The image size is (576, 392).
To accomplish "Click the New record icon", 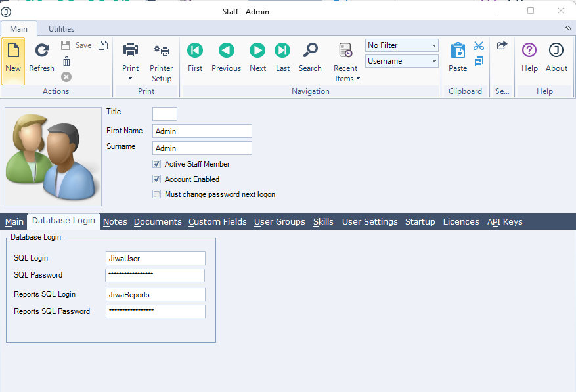I will tap(13, 51).
